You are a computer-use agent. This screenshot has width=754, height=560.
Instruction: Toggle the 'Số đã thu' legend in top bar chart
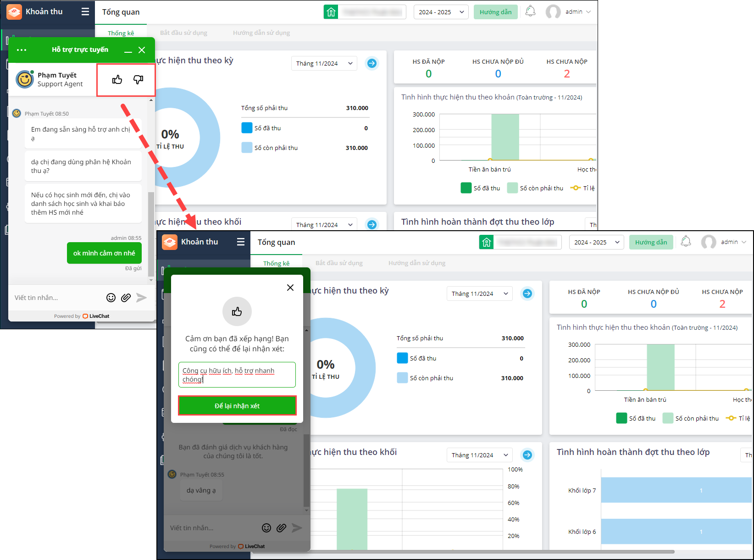point(480,188)
